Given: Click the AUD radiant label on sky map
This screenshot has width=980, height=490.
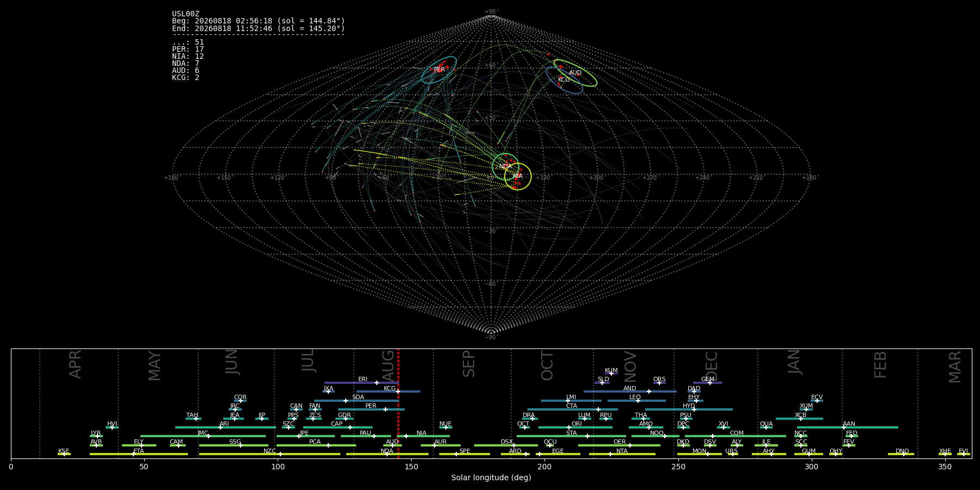Looking at the screenshot, I should click(x=575, y=73).
